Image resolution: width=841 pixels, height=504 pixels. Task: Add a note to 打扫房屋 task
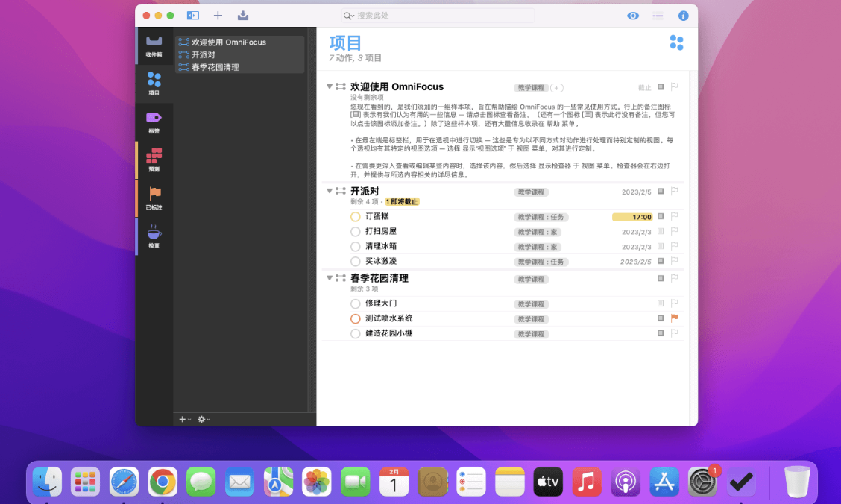pos(661,231)
